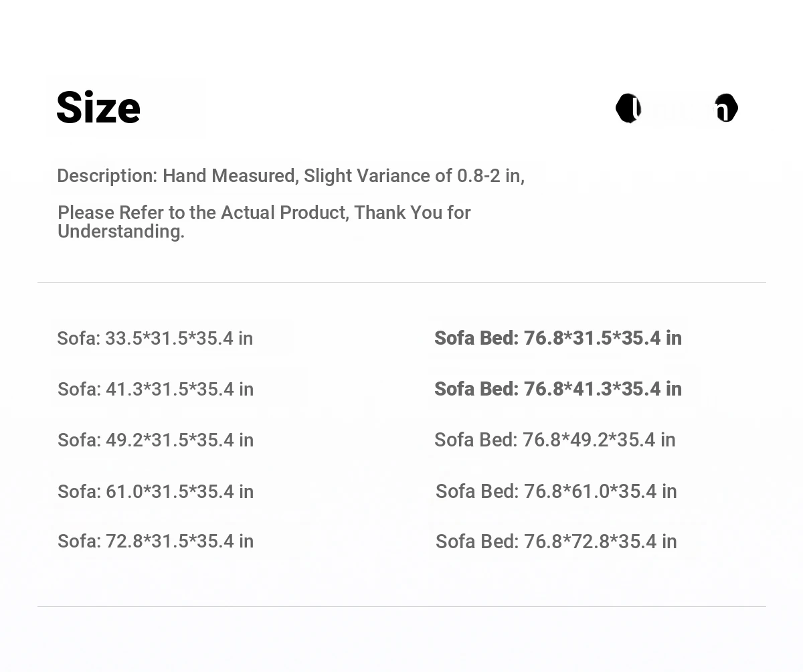
Task: Select Sofa: 41.3*31.5*35.4 in
Action: (x=156, y=390)
